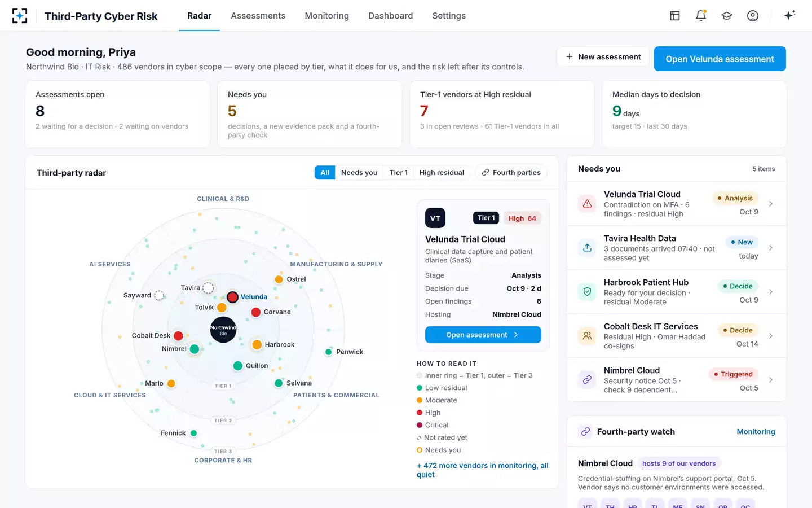Select the Quillon green dot
Image resolution: width=812 pixels, height=508 pixels.
[x=238, y=366]
